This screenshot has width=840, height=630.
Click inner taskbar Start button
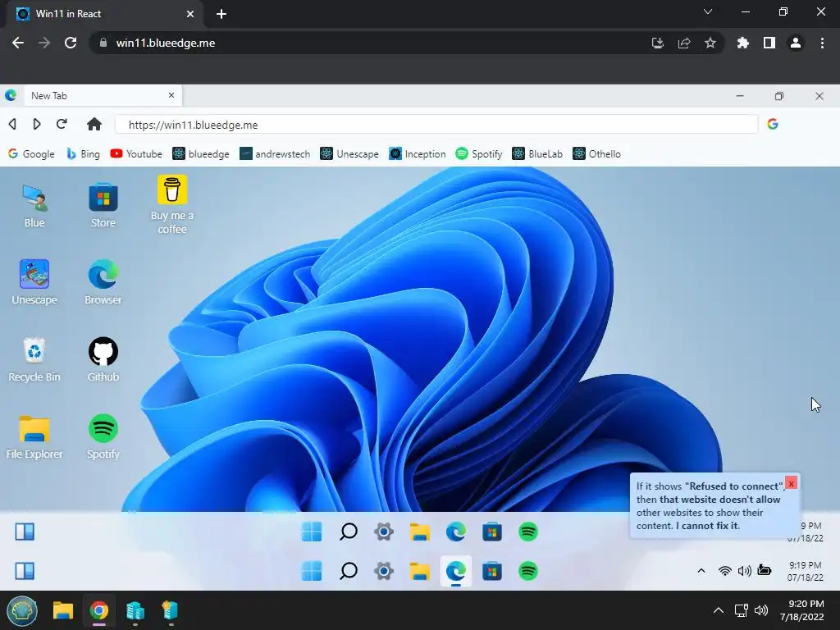(312, 532)
